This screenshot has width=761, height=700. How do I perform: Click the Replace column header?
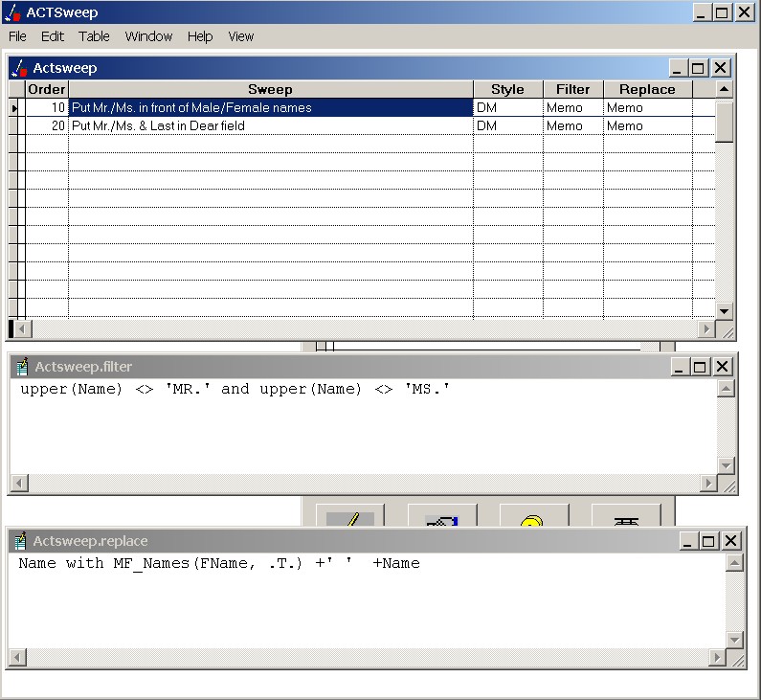click(x=647, y=89)
